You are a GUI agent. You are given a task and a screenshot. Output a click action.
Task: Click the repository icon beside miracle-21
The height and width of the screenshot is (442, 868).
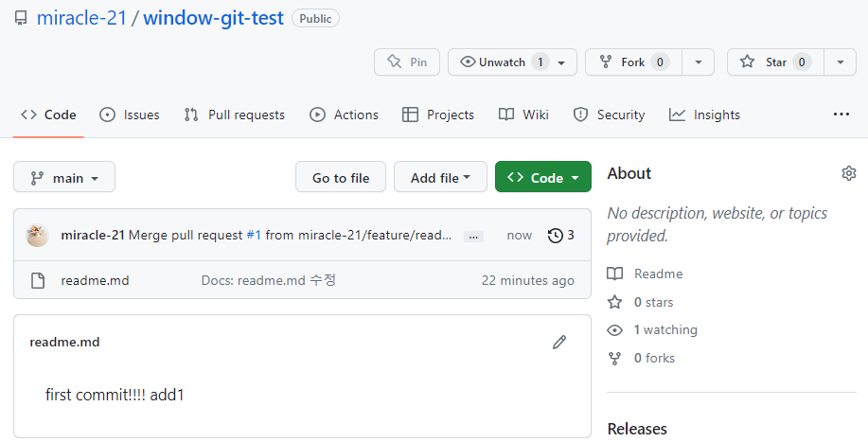(21, 18)
